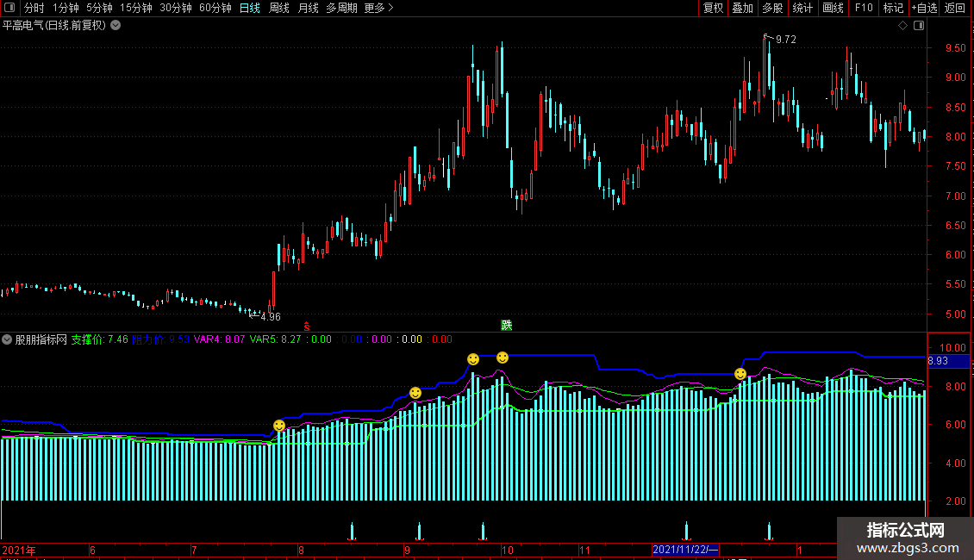Click the 复权 button
Image resolution: width=974 pixels, height=560 pixels.
713,8
